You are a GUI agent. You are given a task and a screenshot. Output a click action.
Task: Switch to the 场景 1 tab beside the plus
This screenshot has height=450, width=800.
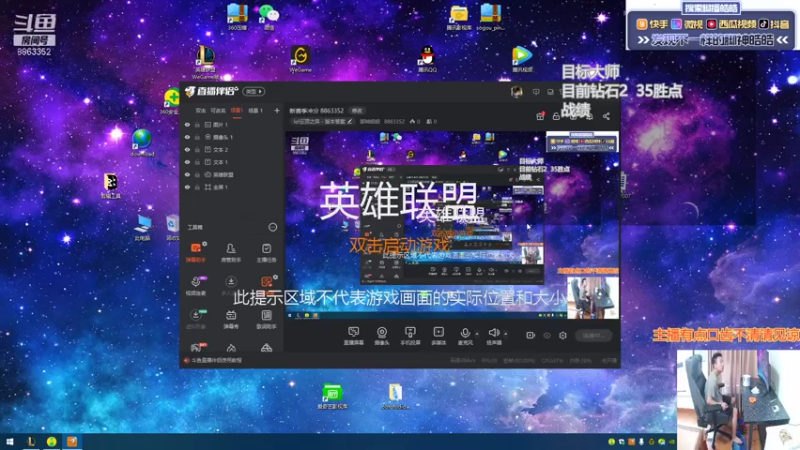tap(256, 110)
